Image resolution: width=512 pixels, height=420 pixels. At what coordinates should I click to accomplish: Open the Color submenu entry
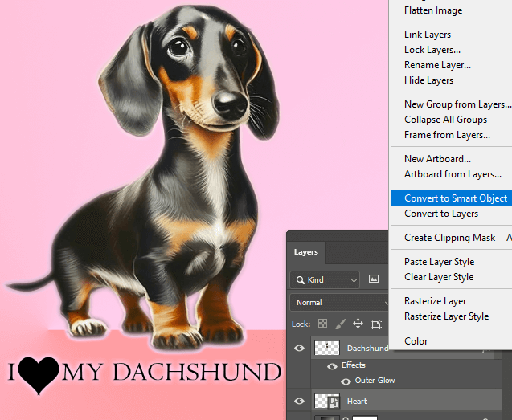click(416, 341)
